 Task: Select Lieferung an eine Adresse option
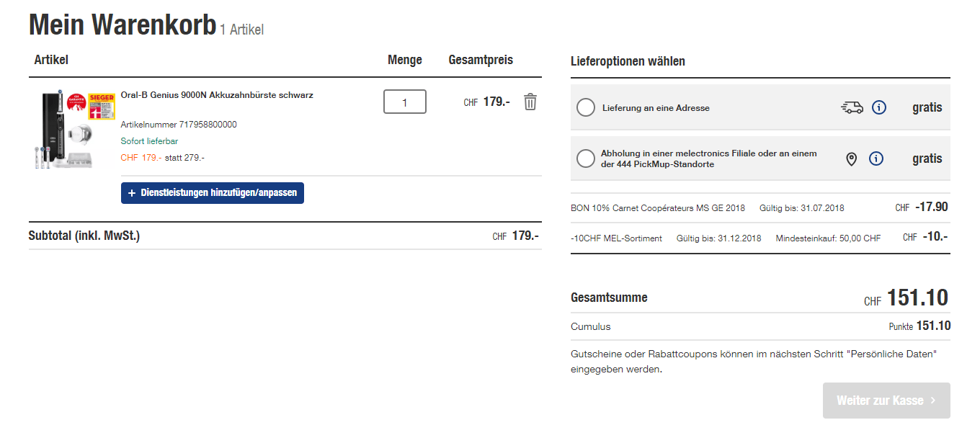coord(586,107)
